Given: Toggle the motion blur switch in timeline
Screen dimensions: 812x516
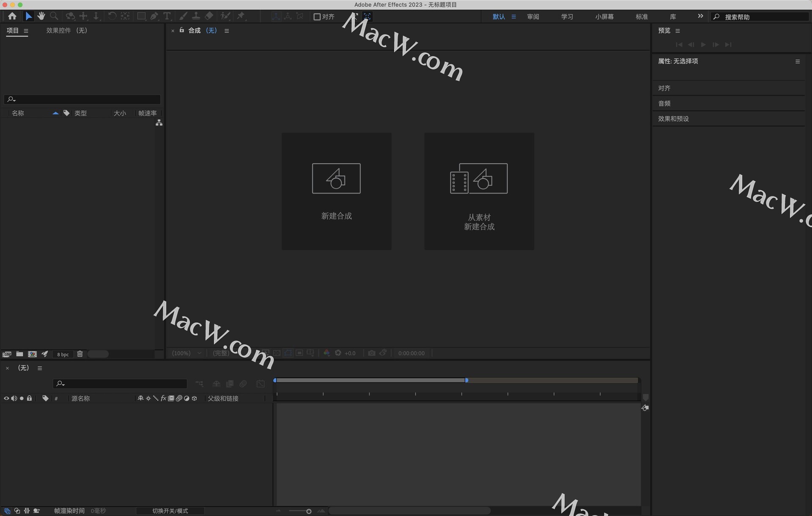Looking at the screenshot, I should click(x=243, y=384).
